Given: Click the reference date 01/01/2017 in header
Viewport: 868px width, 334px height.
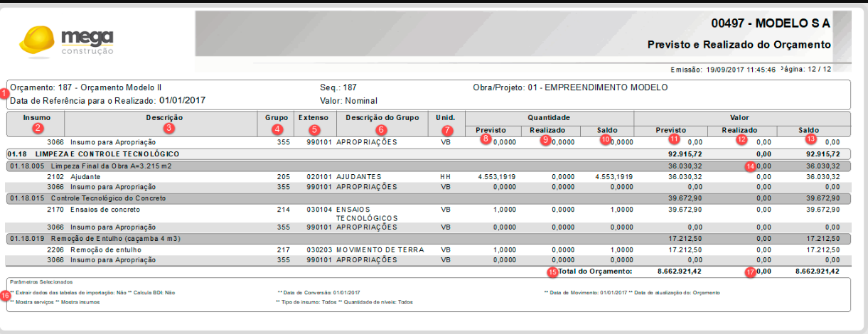Looking at the screenshot, I should click(x=182, y=100).
